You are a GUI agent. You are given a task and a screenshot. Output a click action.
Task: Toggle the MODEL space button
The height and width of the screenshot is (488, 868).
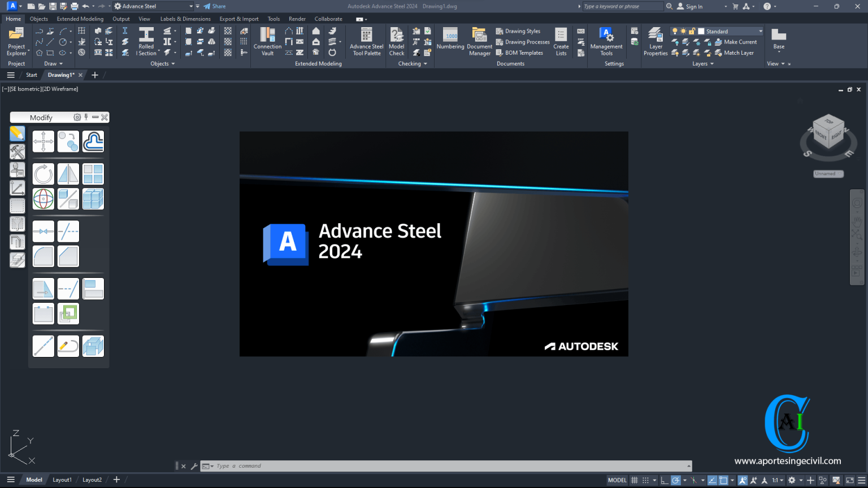point(617,480)
